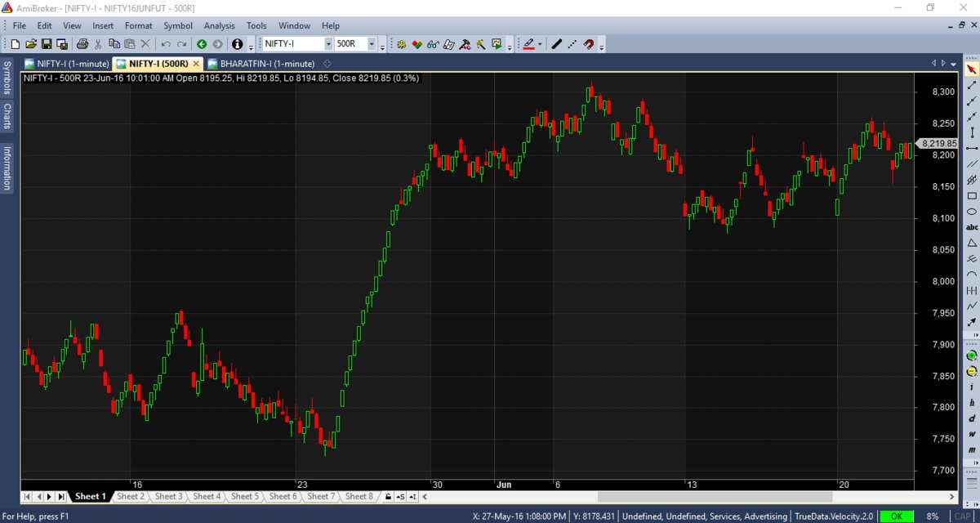The width and height of the screenshot is (980, 523).
Task: Select the trend line tool on right toolbar
Action: 970,84
